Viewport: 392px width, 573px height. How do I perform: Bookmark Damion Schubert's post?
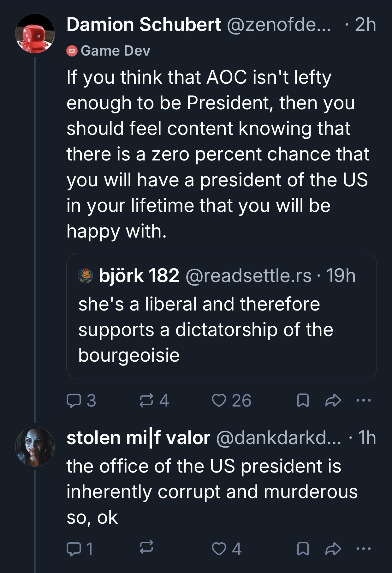[x=303, y=401]
